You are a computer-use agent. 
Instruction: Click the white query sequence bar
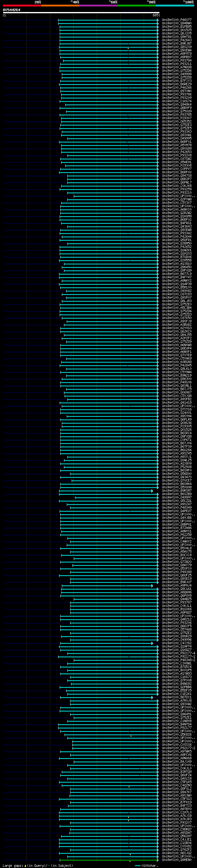tap(81, 13)
